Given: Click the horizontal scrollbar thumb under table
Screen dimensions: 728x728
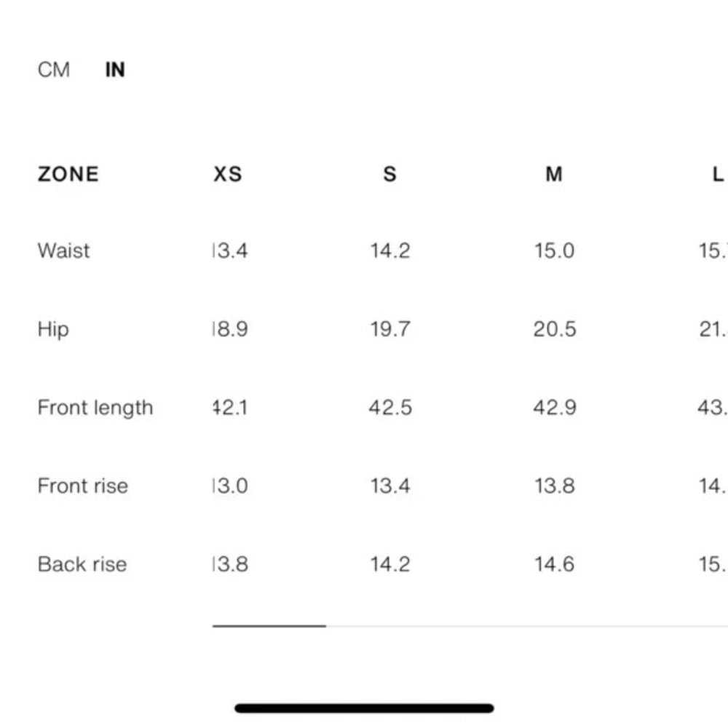Looking at the screenshot, I should point(269,626).
